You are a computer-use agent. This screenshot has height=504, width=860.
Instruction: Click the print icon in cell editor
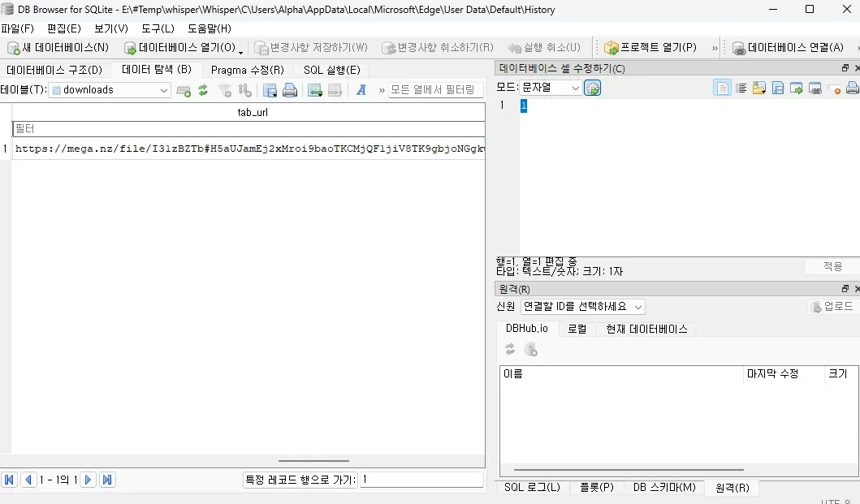pyautogui.click(x=852, y=88)
